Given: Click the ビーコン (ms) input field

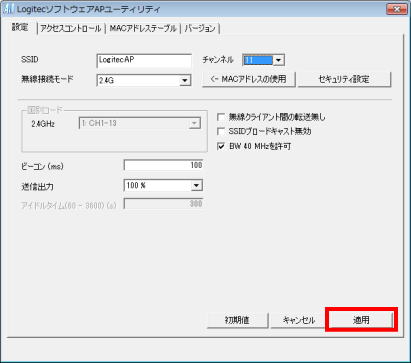Looking at the screenshot, I should pyautogui.click(x=163, y=165).
